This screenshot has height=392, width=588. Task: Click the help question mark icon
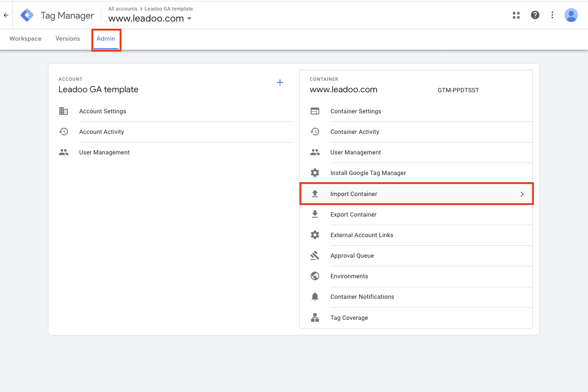click(535, 15)
